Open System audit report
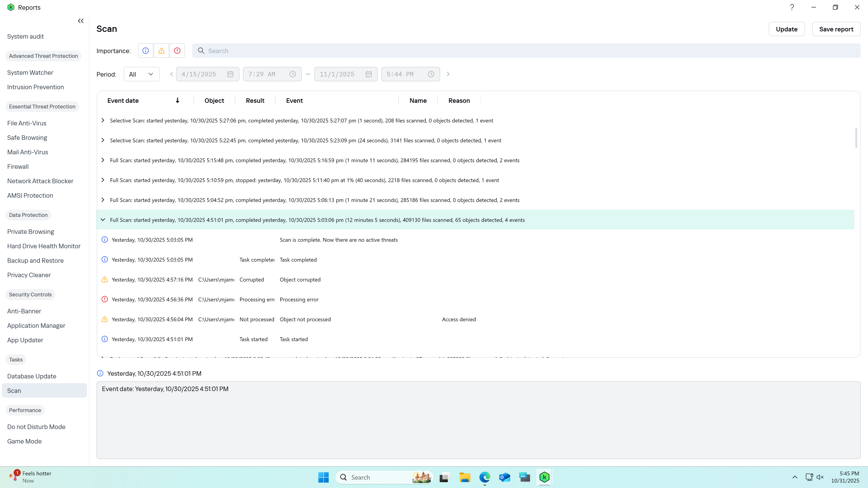The height and width of the screenshot is (488, 868). tap(25, 36)
